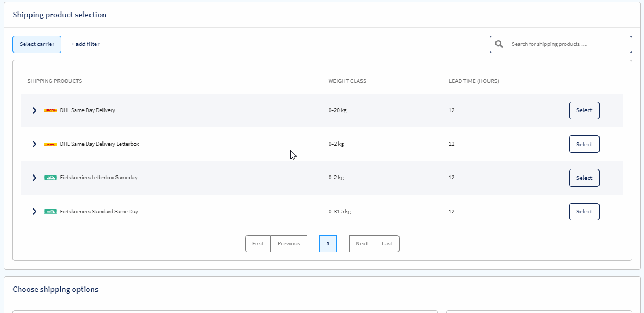Go to the Next page of results
Screen dimensions: 644x313
pyautogui.click(x=361, y=243)
